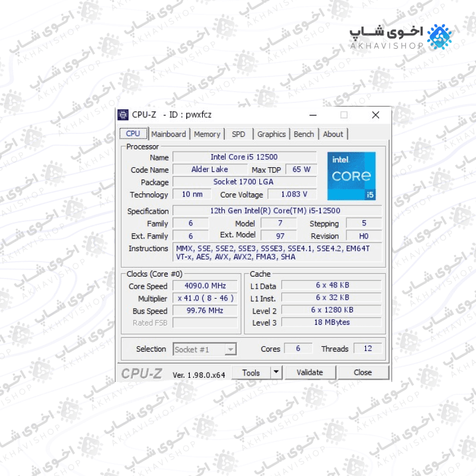Click the Instructions list starting with MMX

click(x=277, y=252)
